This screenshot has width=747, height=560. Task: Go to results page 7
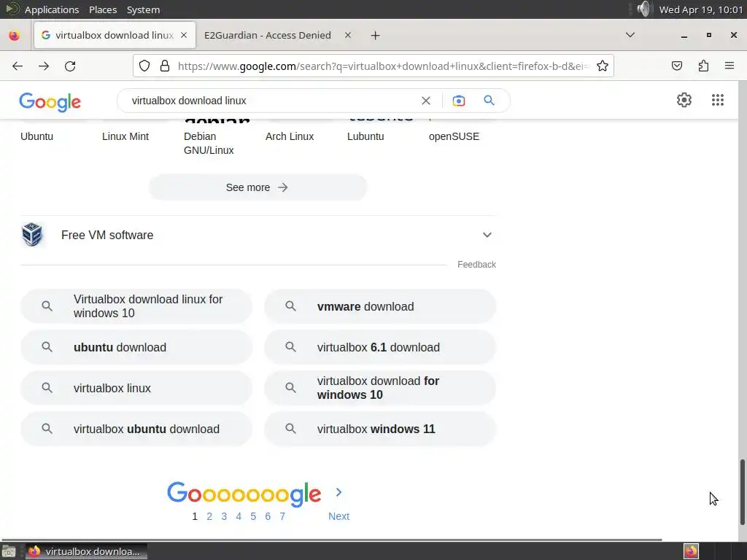[282, 516]
